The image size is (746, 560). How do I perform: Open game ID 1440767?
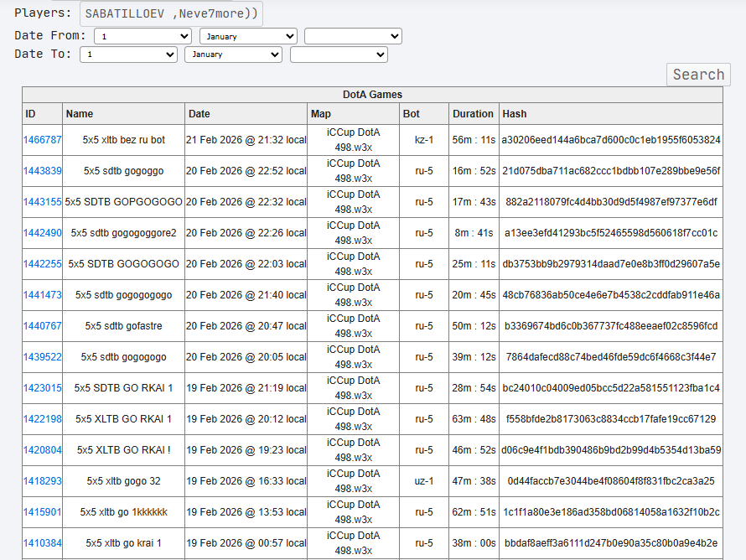[43, 326]
